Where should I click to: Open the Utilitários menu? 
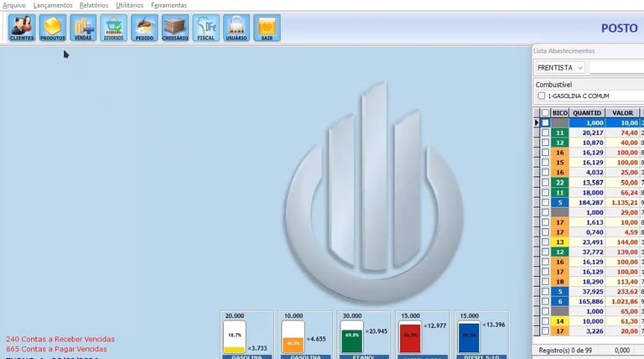click(x=129, y=5)
